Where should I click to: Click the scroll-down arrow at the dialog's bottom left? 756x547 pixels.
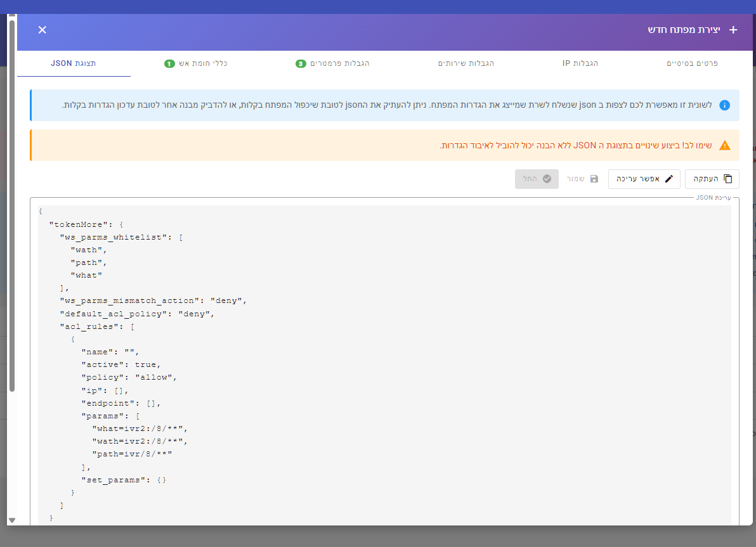pos(11,520)
